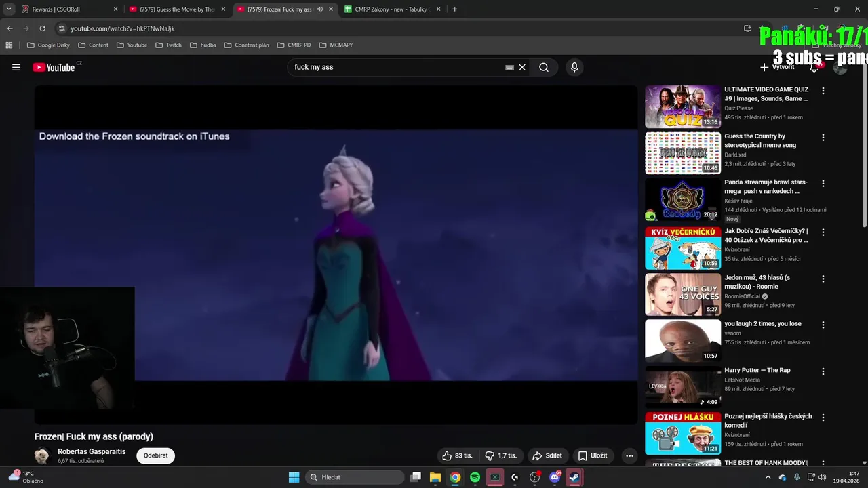Image resolution: width=868 pixels, height=488 pixels.
Task: Go to the YouTube home logo
Action: (x=54, y=67)
